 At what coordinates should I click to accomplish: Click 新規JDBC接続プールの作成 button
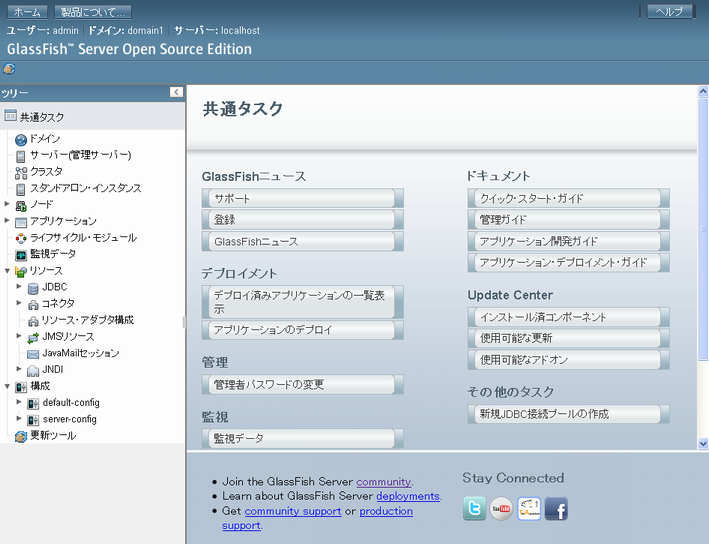coord(568,414)
